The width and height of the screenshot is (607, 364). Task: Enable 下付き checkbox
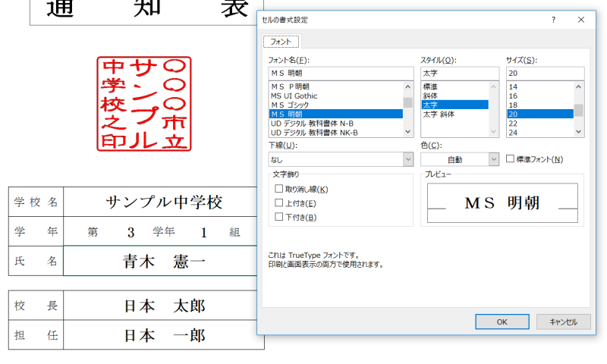coord(278,217)
